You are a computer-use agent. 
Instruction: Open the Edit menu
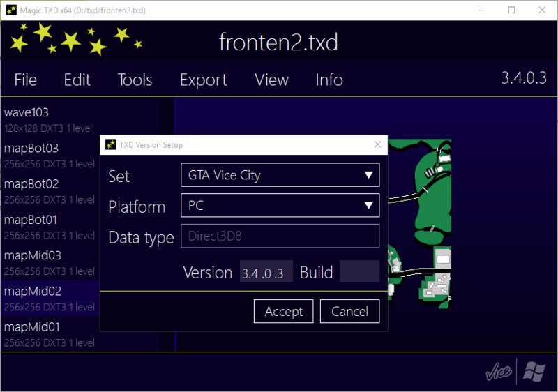pos(77,80)
